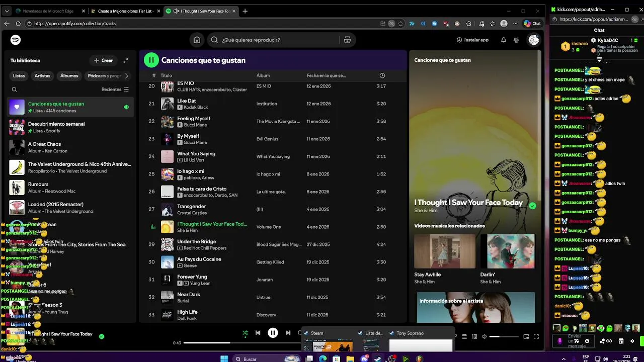Open a new Edge tab
The height and width of the screenshot is (362, 644).
point(245,11)
